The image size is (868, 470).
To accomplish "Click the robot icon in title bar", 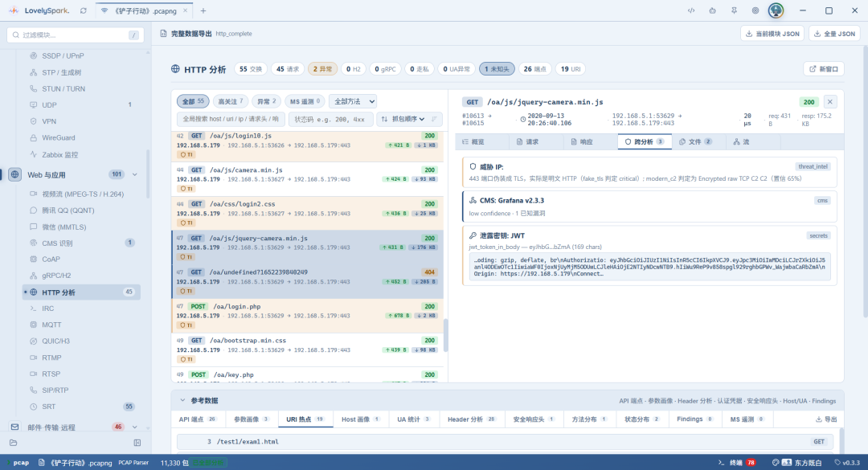I will pos(712,10).
